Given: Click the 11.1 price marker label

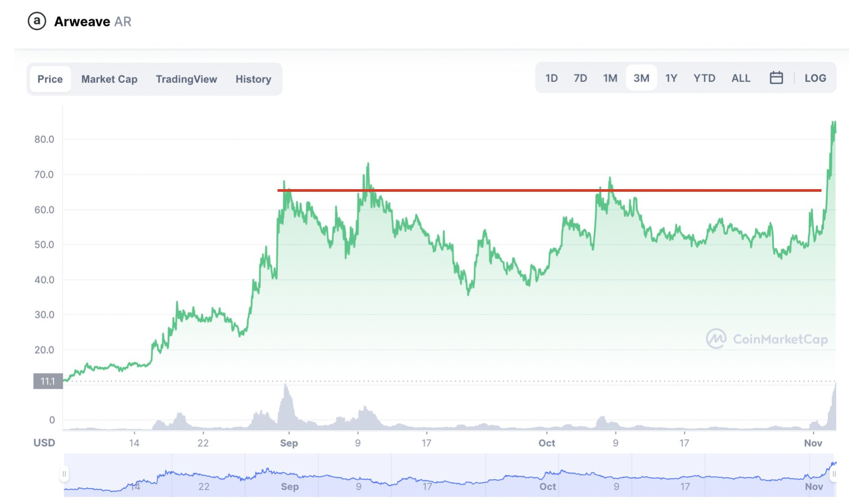Looking at the screenshot, I should point(48,381).
